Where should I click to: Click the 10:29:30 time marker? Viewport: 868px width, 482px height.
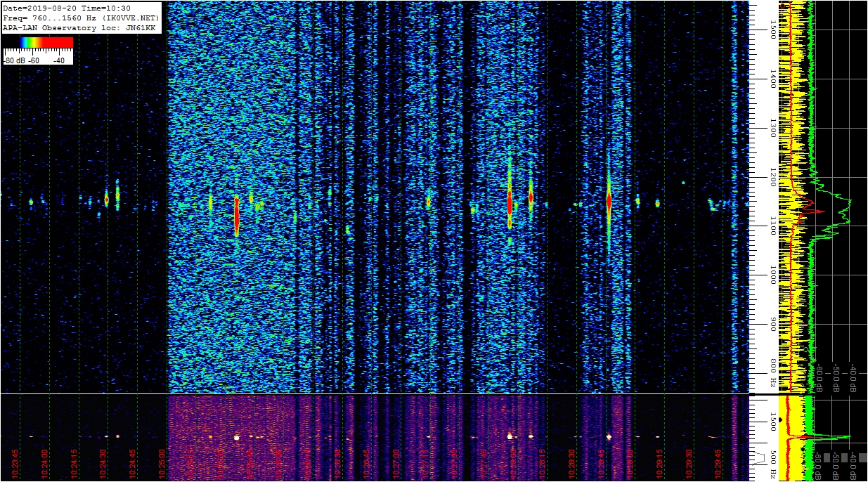coord(690,465)
